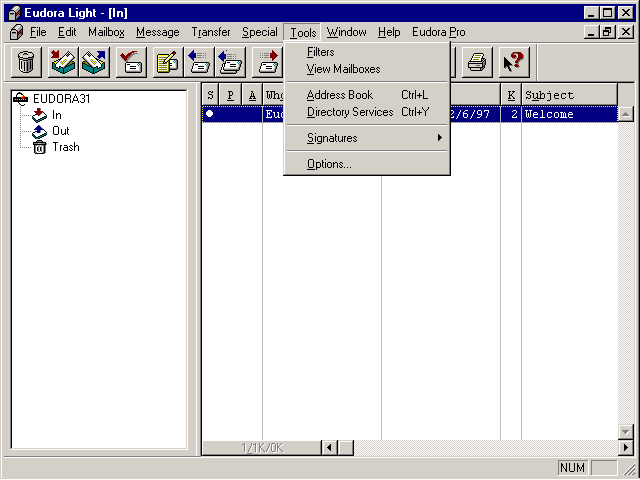This screenshot has width=640, height=480.
Task: Close the inner In mailbox window
Action: point(626,32)
